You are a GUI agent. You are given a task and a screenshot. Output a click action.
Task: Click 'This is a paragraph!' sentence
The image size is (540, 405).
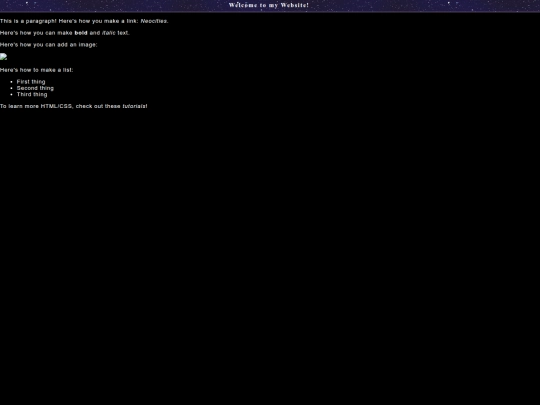pos(28,21)
